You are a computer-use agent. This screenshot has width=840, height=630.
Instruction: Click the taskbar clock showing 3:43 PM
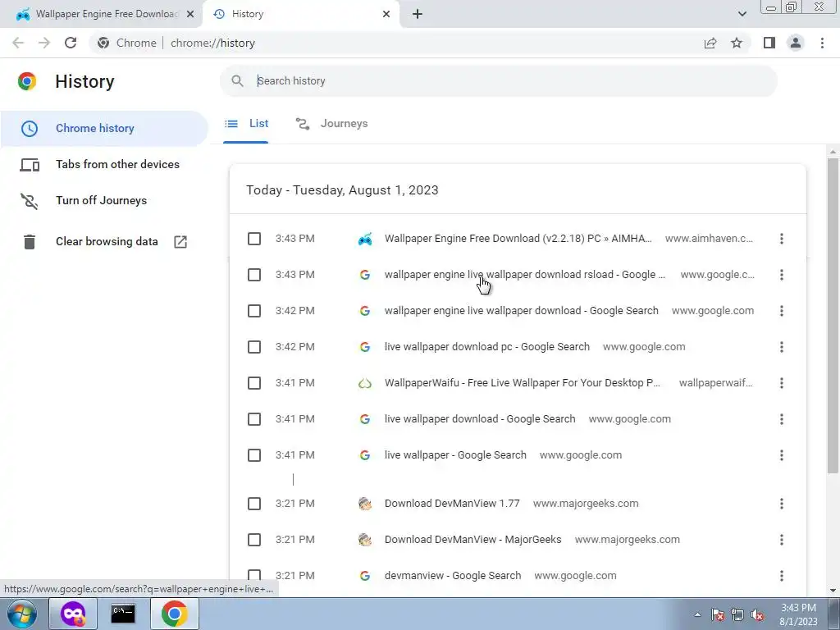(798, 614)
